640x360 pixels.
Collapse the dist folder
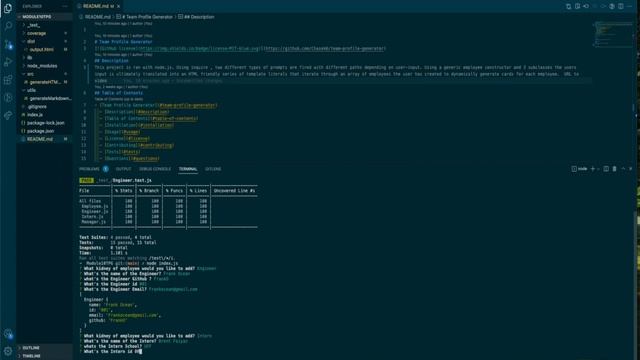(x=44, y=41)
